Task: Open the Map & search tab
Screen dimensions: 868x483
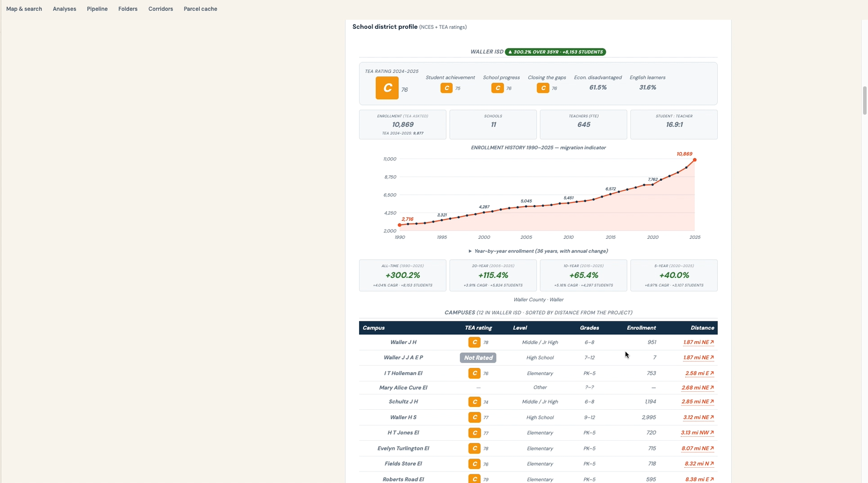Action: click(x=24, y=9)
